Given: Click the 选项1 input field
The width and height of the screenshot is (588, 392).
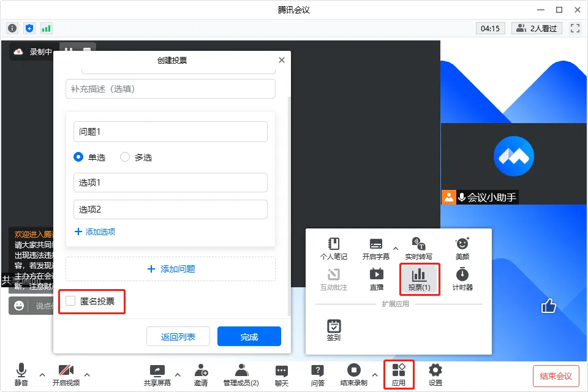Looking at the screenshot, I should click(x=171, y=183).
